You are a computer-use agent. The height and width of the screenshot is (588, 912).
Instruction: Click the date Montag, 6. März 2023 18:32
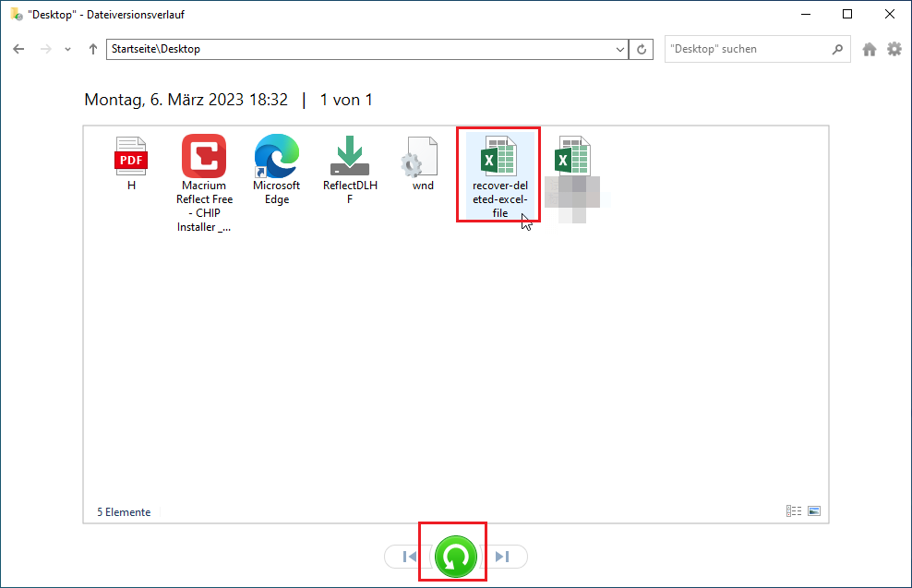coord(186,100)
